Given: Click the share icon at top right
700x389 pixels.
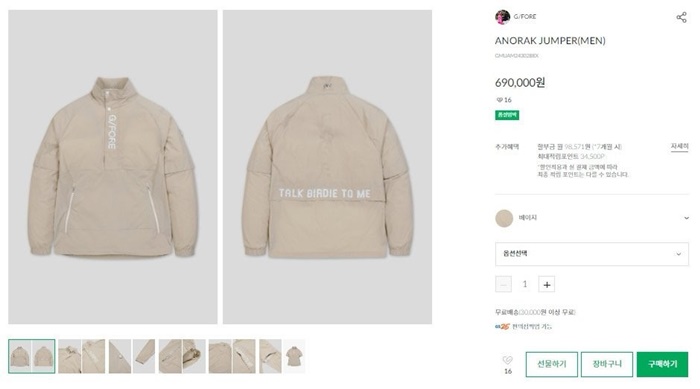Looking at the screenshot, I should [681, 17].
